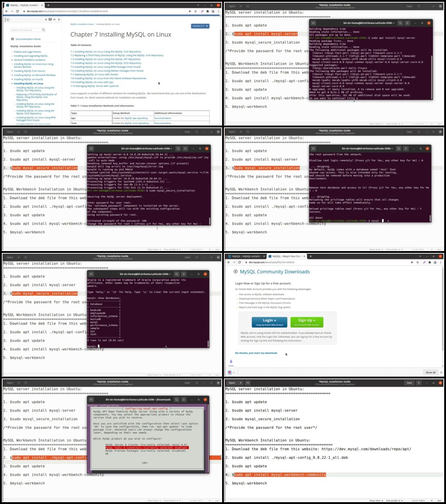Select the MySQL Begin Your Download tab
Viewport: 446px width, 504px height.
pyautogui.click(x=286, y=256)
